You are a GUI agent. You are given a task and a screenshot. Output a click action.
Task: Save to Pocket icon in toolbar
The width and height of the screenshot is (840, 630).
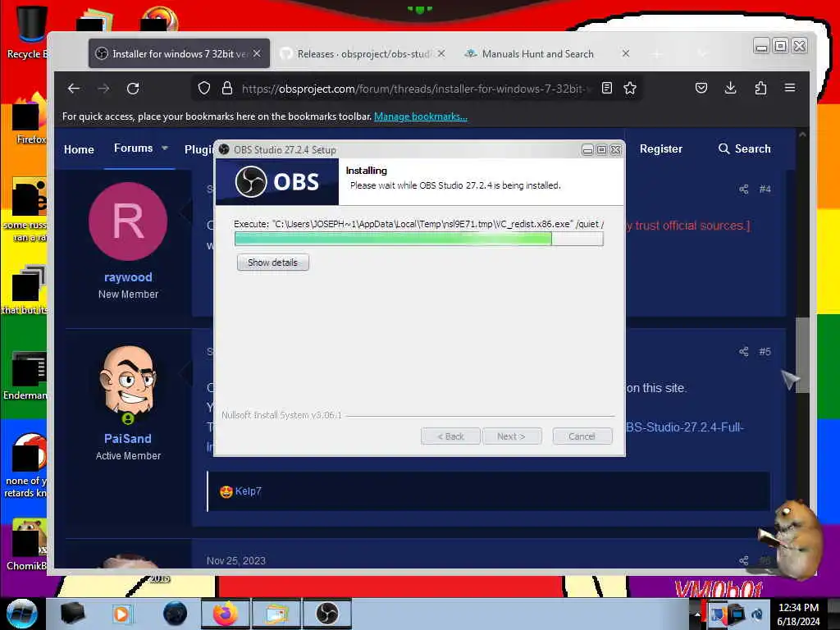click(701, 88)
